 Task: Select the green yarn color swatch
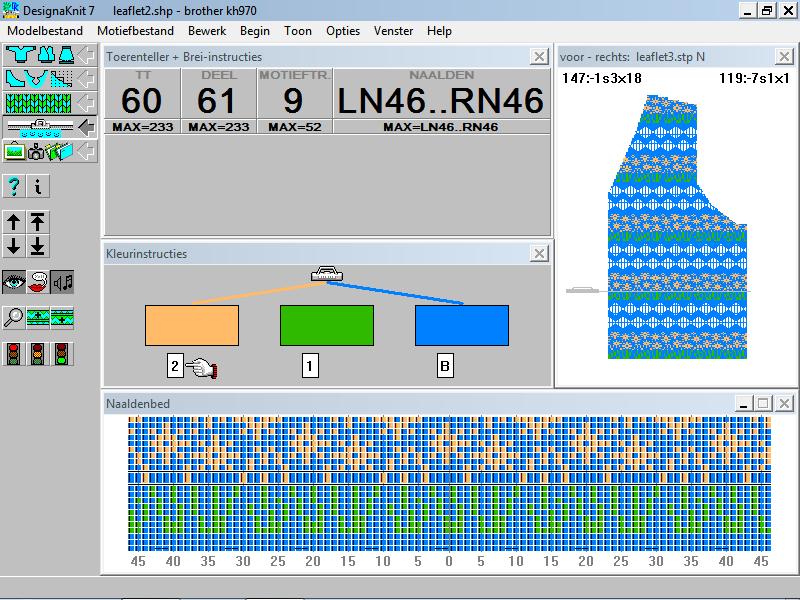coord(327,325)
